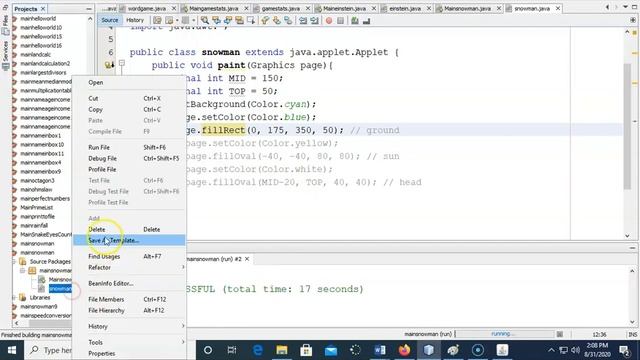Switch editor to History view
The height and width of the screenshot is (360, 640).
pyautogui.click(x=135, y=20)
